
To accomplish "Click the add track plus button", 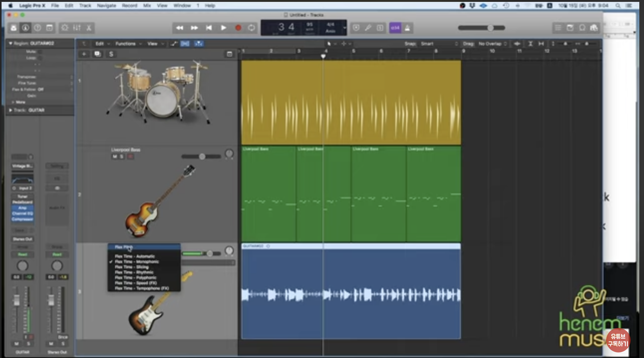I will pyautogui.click(x=84, y=54).
